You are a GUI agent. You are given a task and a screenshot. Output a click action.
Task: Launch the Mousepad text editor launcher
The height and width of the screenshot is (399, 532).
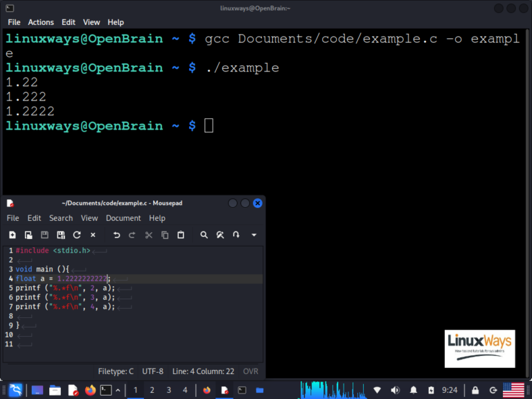coord(73,390)
